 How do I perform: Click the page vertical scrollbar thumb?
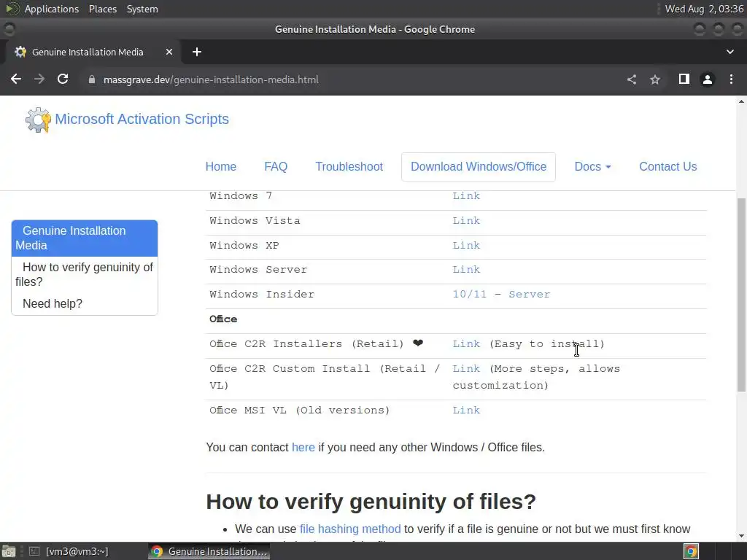[x=741, y=295]
